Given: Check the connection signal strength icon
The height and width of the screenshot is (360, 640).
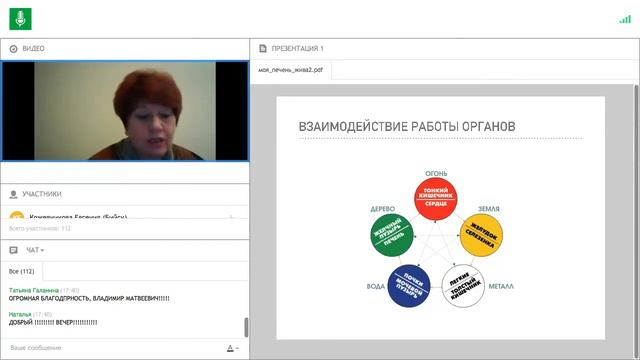Looking at the screenshot, I should tap(625, 19).
